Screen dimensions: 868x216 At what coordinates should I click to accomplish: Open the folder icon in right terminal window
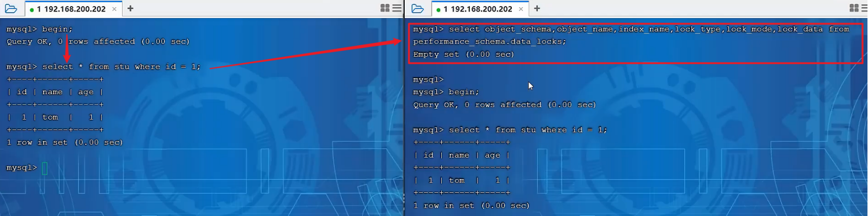pyautogui.click(x=418, y=8)
